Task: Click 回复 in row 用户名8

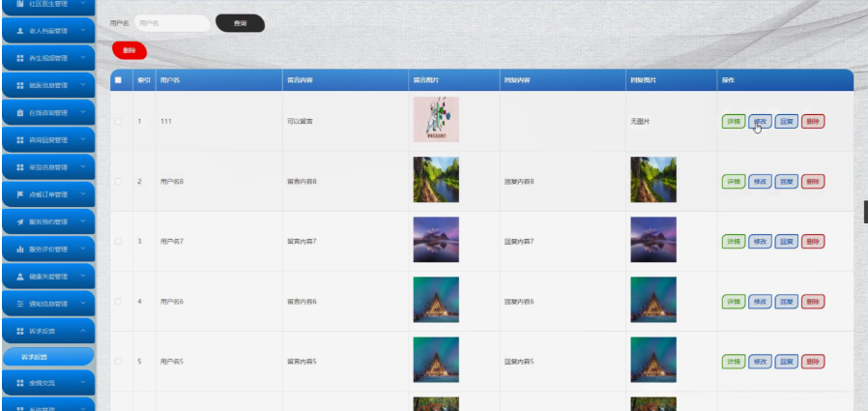Action: pyautogui.click(x=786, y=181)
